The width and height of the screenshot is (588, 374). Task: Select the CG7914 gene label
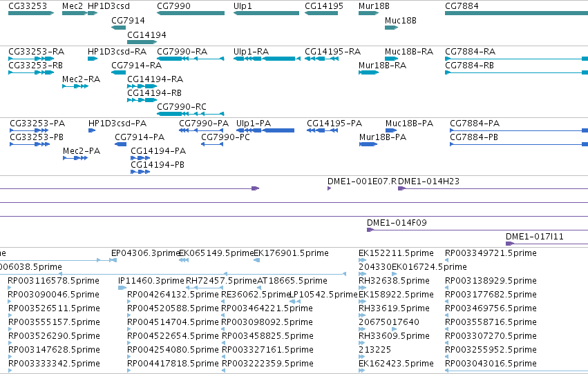[x=128, y=21]
